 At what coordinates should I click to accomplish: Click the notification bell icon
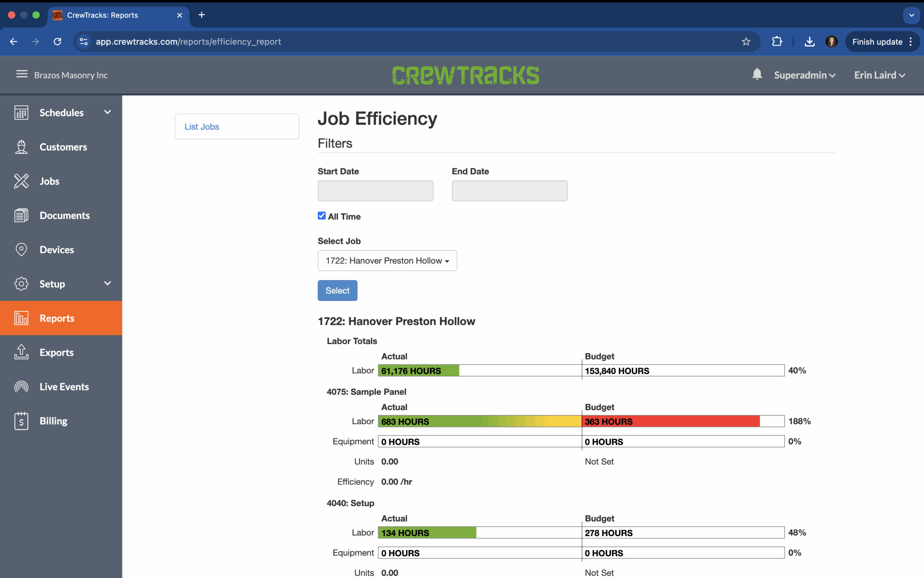coord(757,74)
